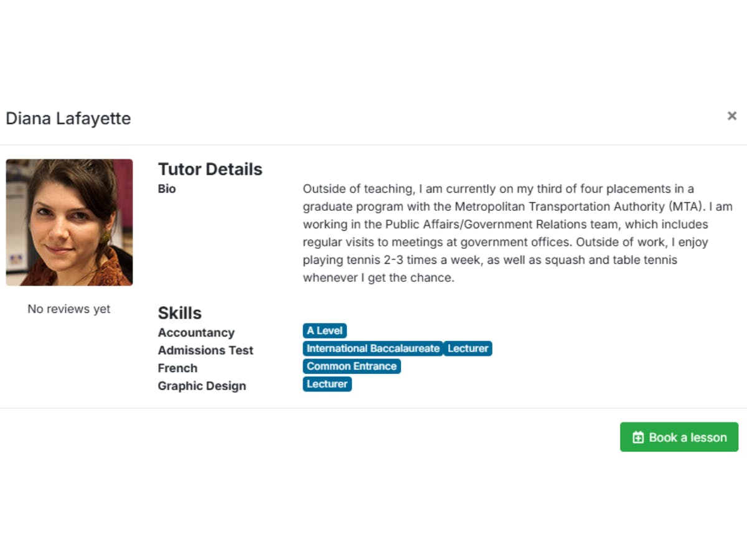Click the Accountancy skill label
This screenshot has height=560, width=747.
coord(196,333)
